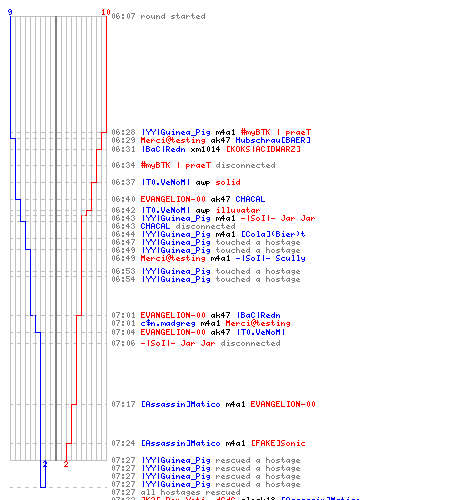Open EVANGELION-00 player at 06:40
The height and width of the screenshot is (500, 450).
(x=173, y=199)
